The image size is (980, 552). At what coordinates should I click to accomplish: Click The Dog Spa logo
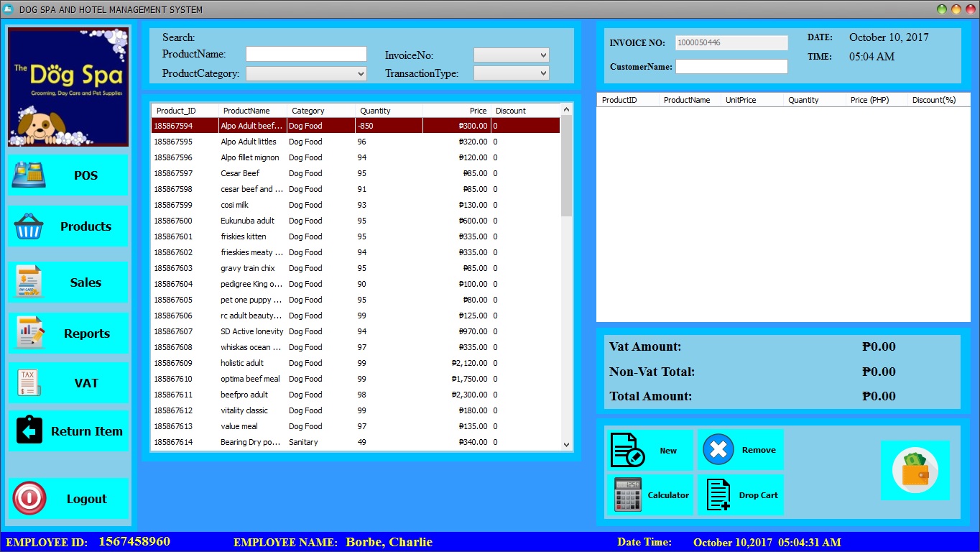68,86
